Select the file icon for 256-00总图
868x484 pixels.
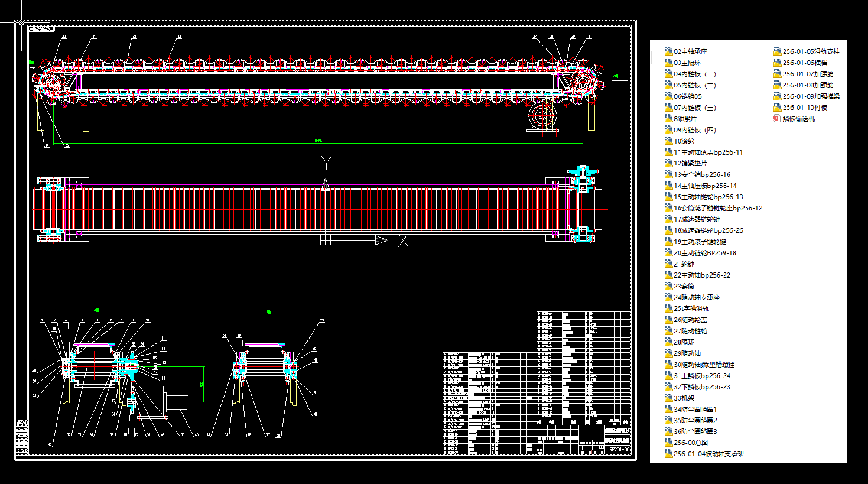(668, 443)
